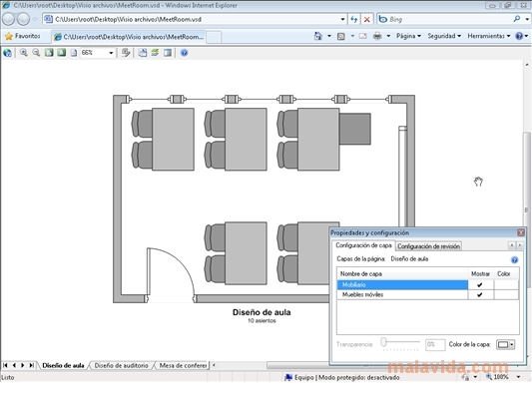The height and width of the screenshot is (398, 532).
Task: Click the first green page-fit icon
Action: point(49,53)
